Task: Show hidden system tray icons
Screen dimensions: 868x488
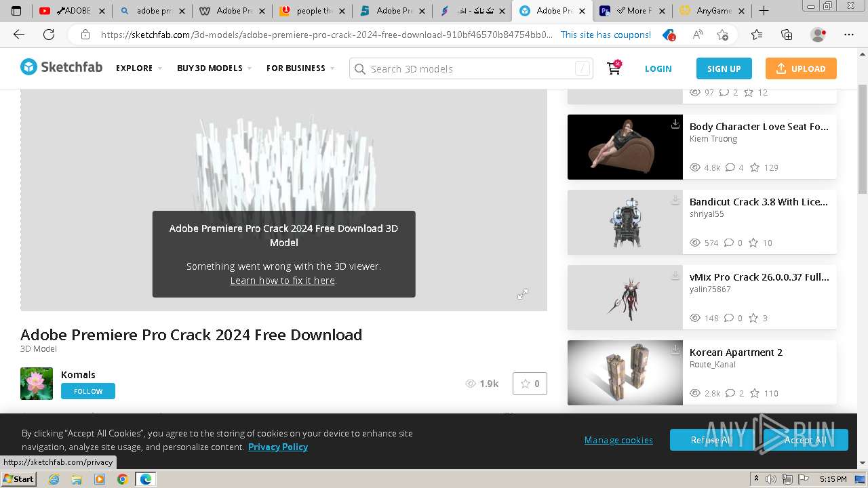Action: pos(756,479)
